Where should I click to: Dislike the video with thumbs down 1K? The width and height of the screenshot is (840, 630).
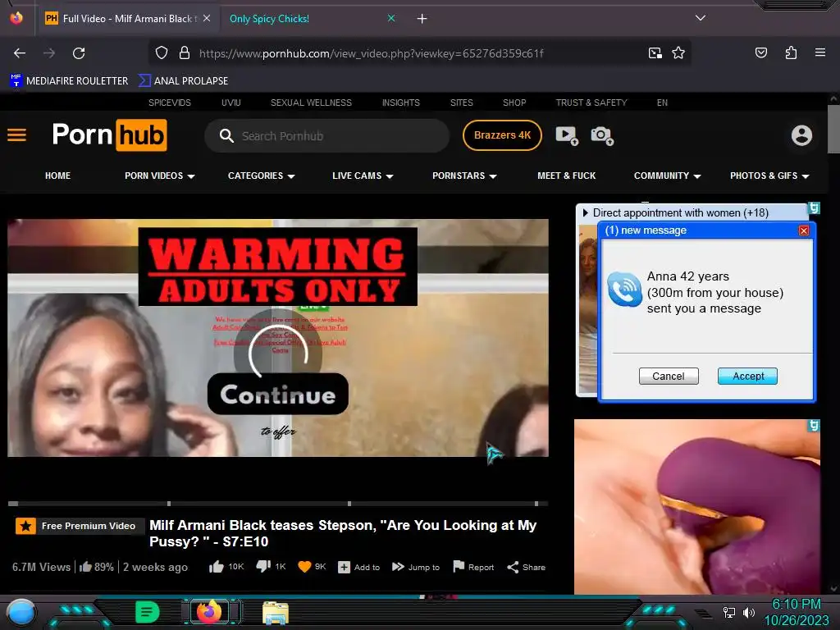(x=271, y=567)
